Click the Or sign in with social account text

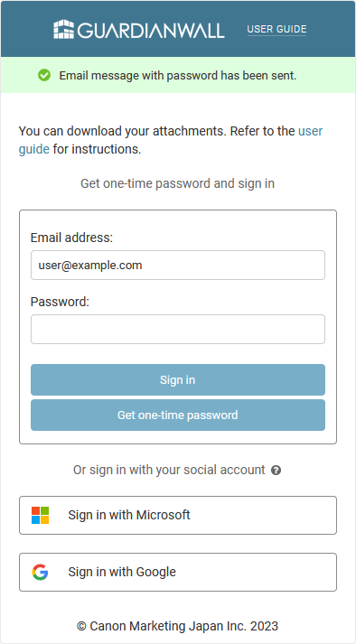click(x=169, y=470)
